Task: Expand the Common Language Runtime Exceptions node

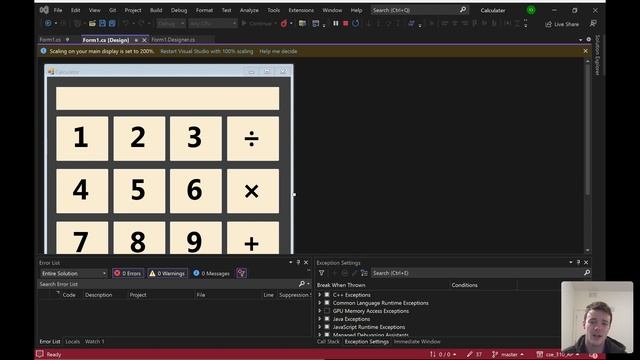Action: pyautogui.click(x=320, y=303)
